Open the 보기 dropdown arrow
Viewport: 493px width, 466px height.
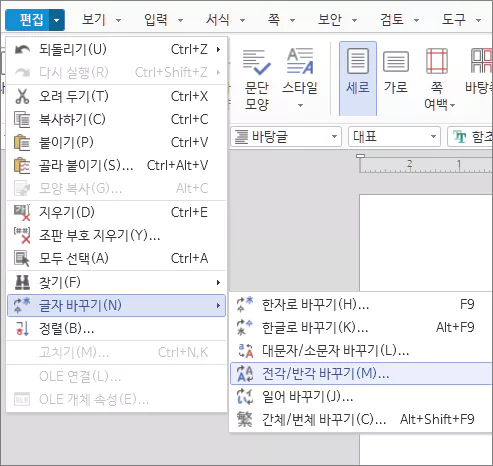118,20
